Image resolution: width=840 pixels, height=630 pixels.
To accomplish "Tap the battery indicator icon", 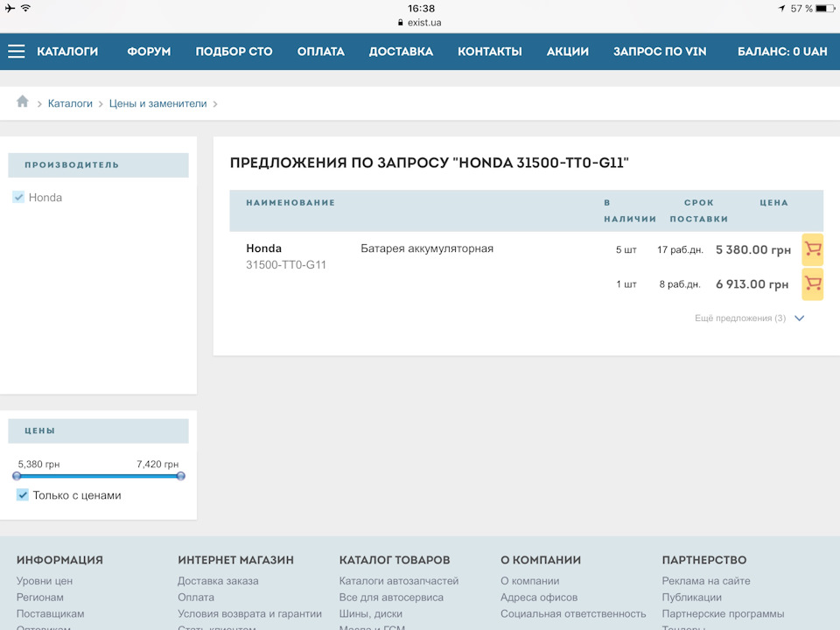I will [x=825, y=9].
